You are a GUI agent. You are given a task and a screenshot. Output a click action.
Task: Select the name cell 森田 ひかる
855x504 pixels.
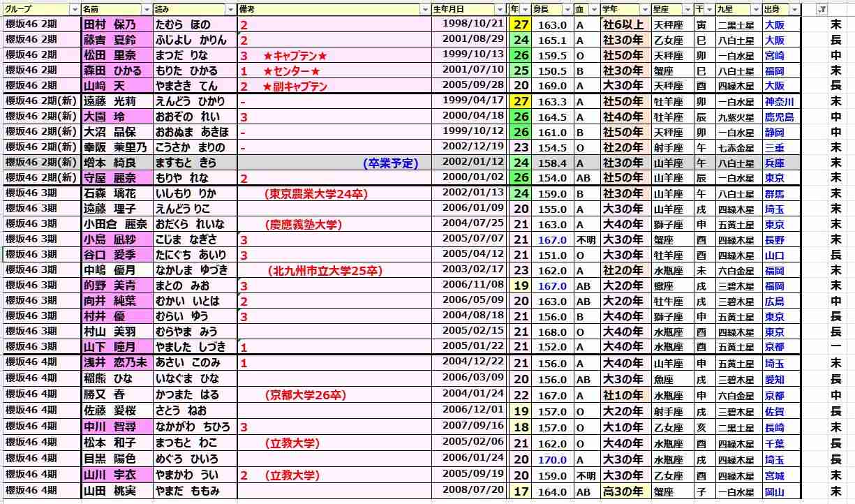tap(117, 71)
